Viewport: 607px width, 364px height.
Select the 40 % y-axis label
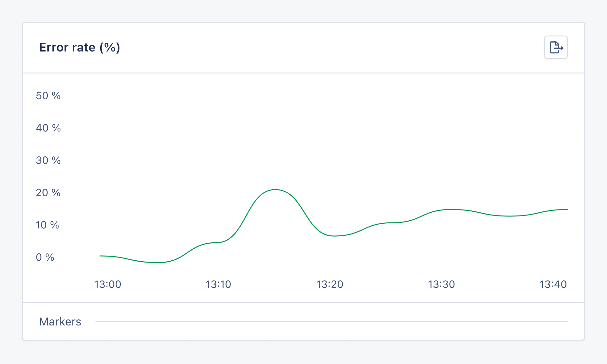click(x=48, y=128)
